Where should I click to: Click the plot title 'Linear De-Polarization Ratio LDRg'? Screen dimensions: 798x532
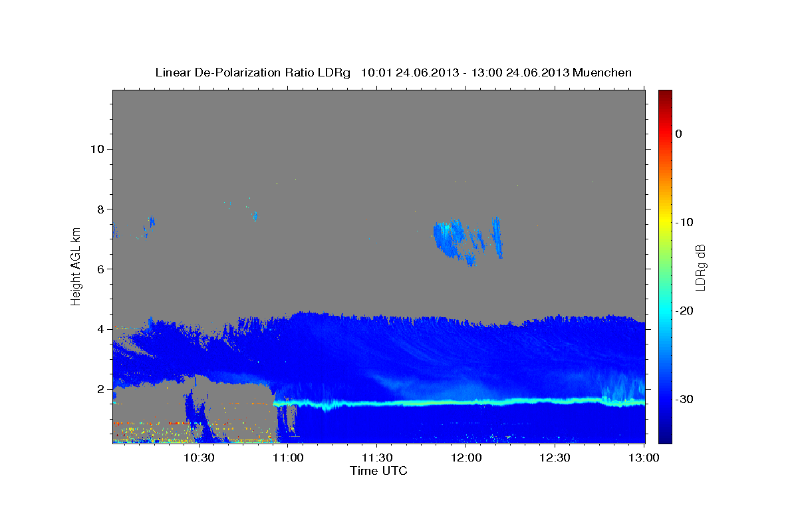pyautogui.click(x=253, y=72)
